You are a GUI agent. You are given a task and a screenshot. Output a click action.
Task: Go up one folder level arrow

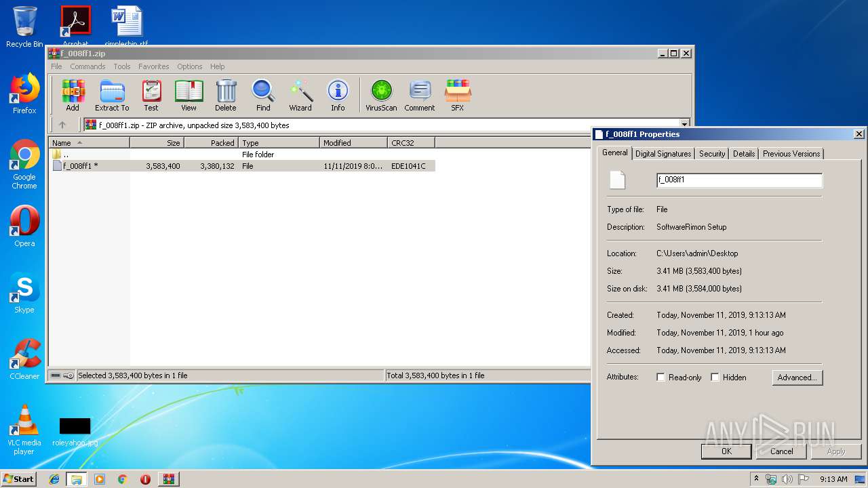point(62,125)
